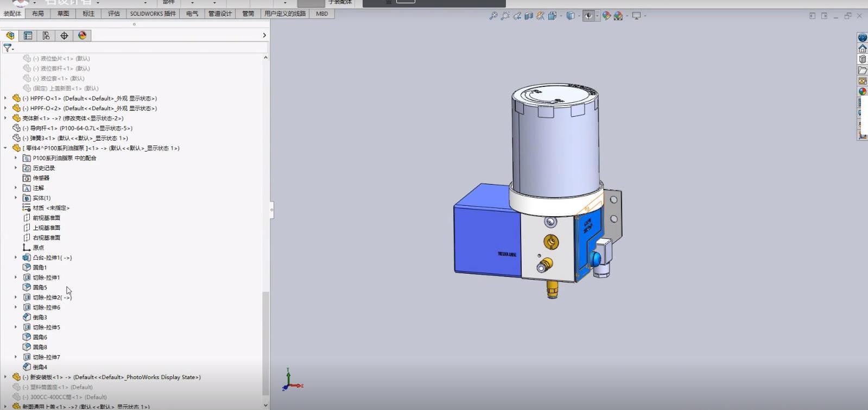Click the View Orientation cube icon
Image resolution: width=868 pixels, height=410 pixels.
pos(552,16)
